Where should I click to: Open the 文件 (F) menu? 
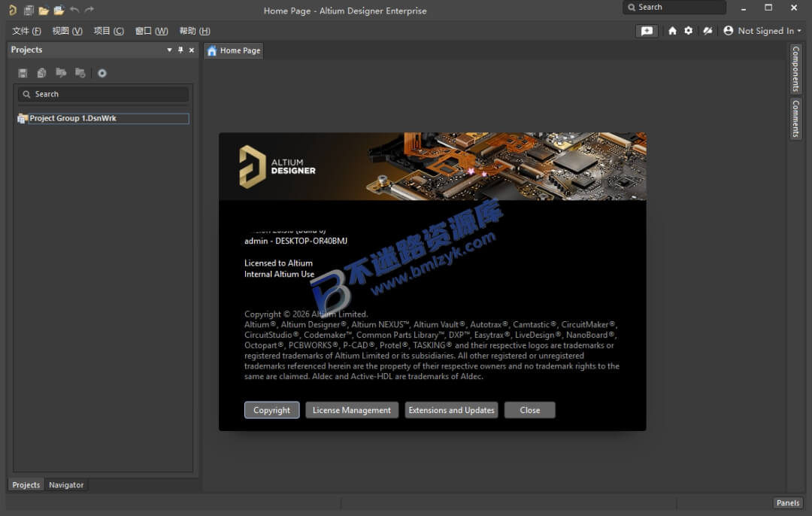pos(26,31)
